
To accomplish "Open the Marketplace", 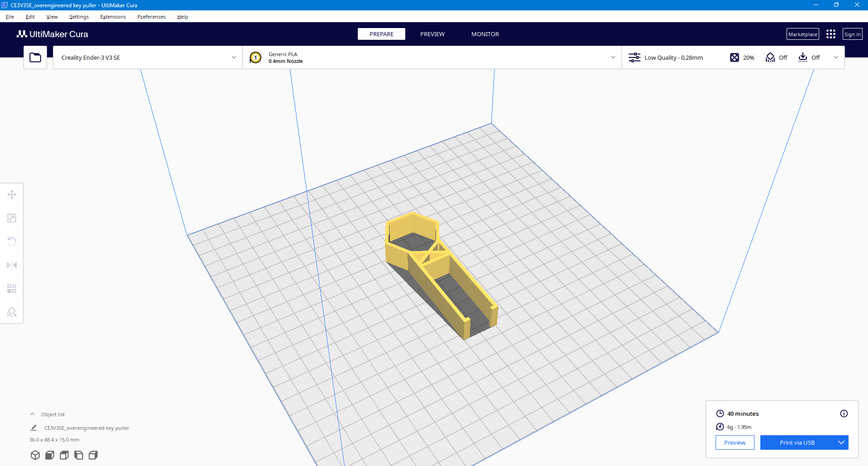I will pyautogui.click(x=803, y=34).
